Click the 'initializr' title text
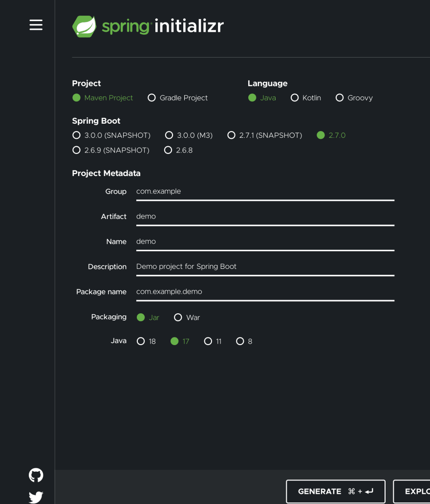The width and height of the screenshot is (430, 504). pos(189,26)
